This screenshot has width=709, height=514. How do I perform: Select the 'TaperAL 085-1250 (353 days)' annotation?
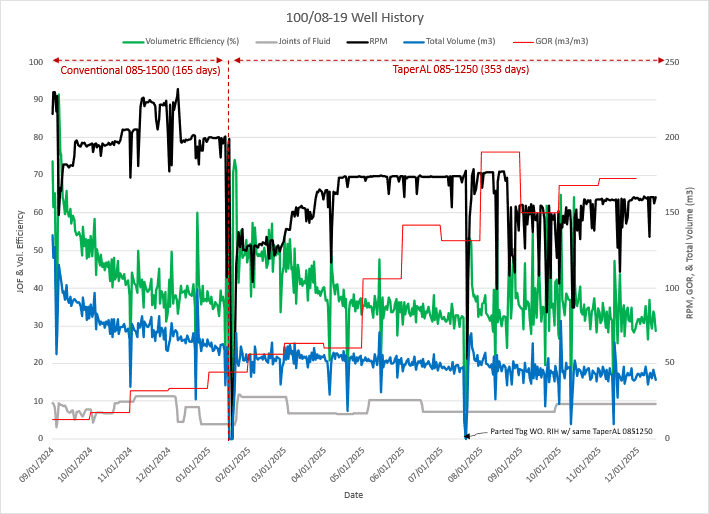[x=461, y=70]
